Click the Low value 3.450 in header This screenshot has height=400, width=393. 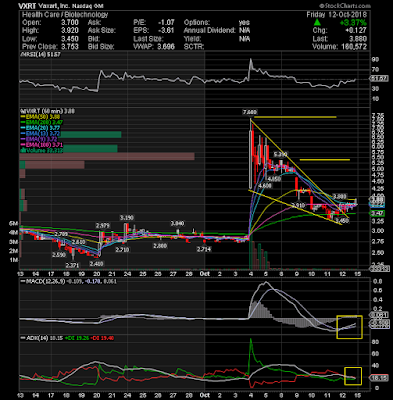pos(69,39)
